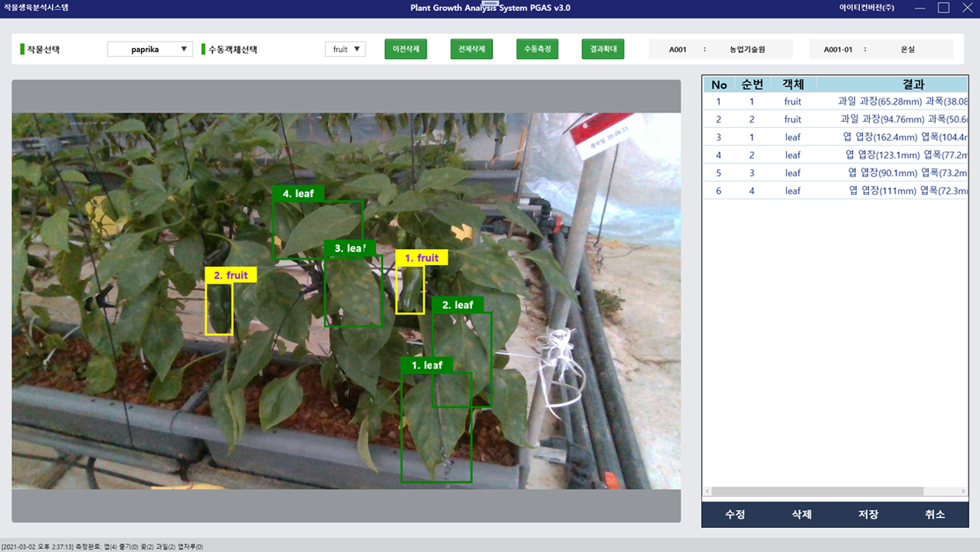Viewport: 980px width, 552px height.
Task: Cancel with the 취소 button
Action: [x=934, y=515]
